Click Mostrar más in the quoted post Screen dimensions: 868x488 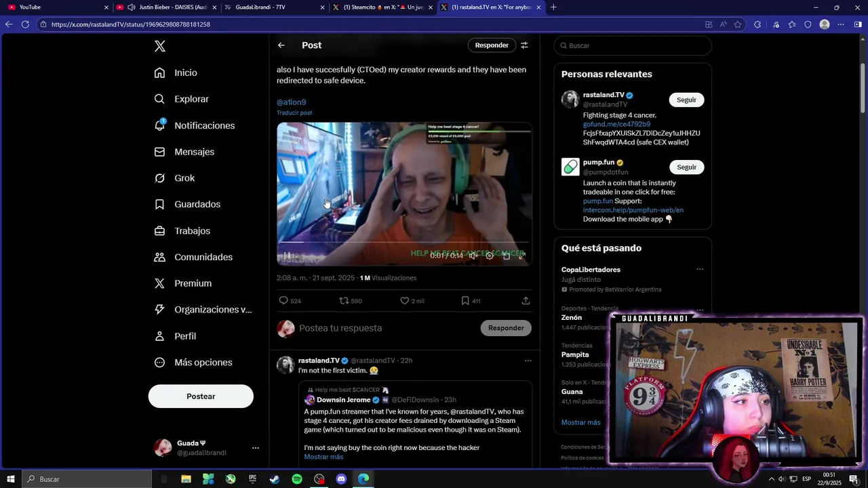pyautogui.click(x=323, y=457)
